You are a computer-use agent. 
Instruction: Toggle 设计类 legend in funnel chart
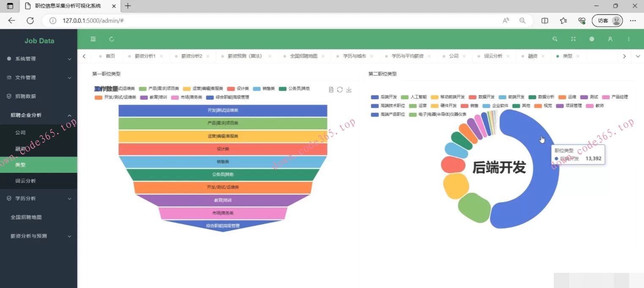point(238,89)
